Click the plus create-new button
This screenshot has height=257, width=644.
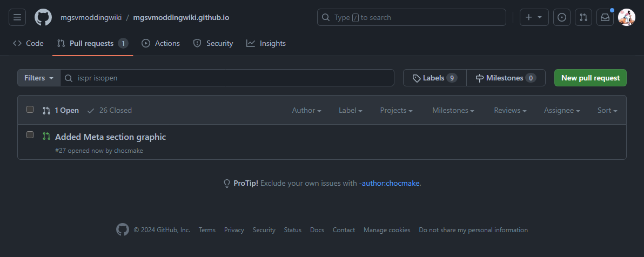534,17
